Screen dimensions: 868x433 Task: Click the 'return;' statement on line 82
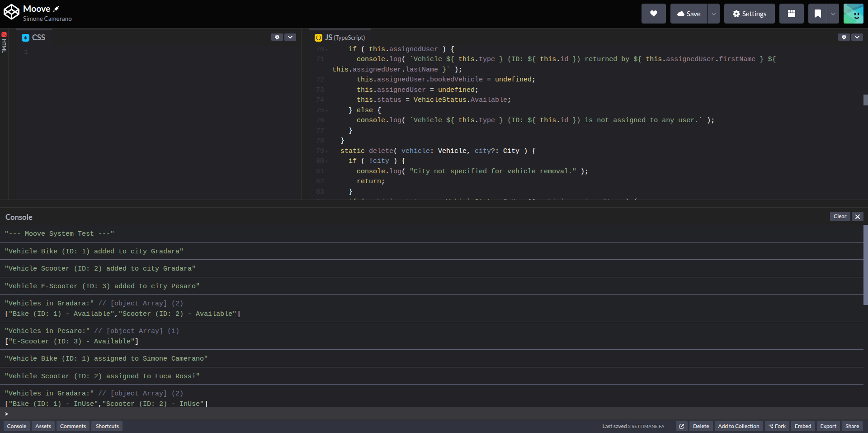click(x=371, y=181)
